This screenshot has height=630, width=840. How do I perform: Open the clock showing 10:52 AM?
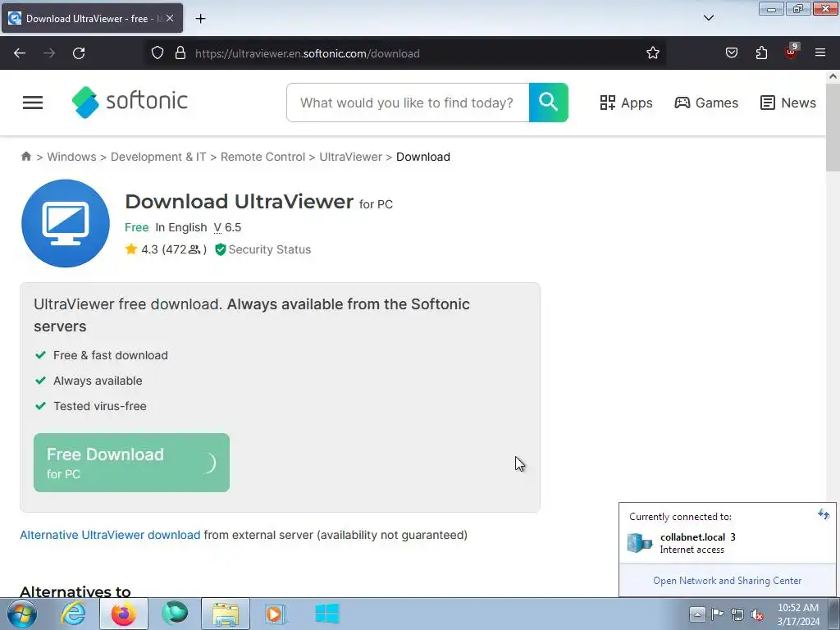pyautogui.click(x=797, y=614)
